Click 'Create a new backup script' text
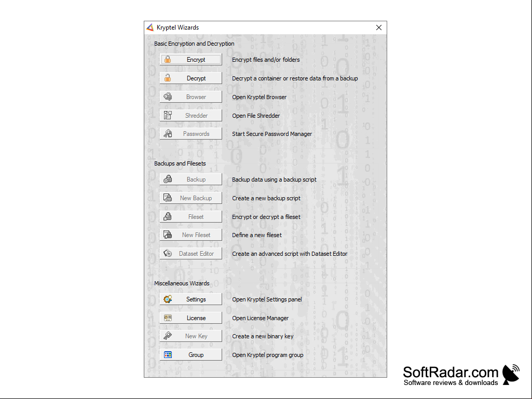532x399 pixels. (266, 198)
